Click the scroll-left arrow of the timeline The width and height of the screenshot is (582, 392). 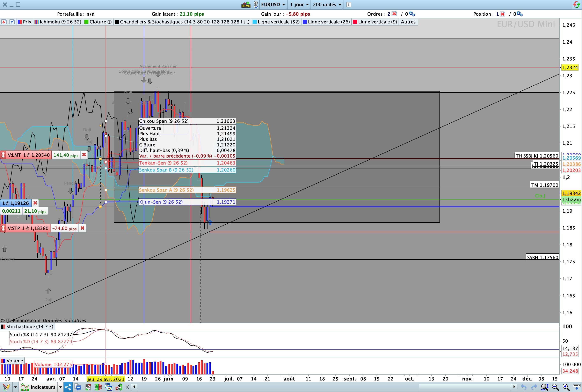(134, 387)
